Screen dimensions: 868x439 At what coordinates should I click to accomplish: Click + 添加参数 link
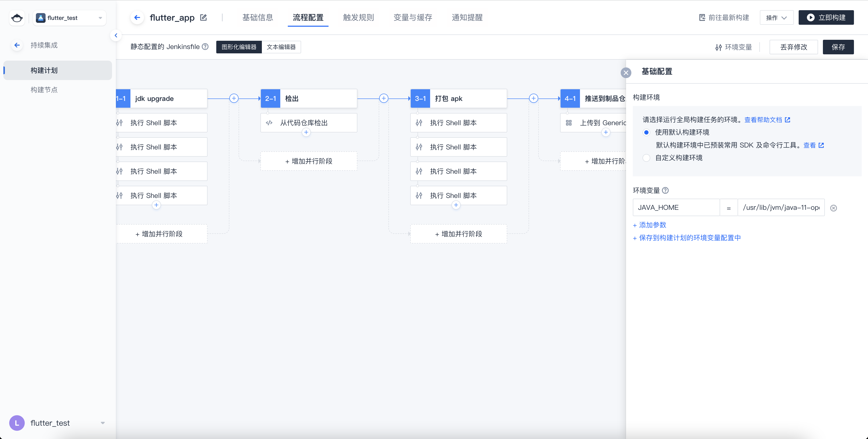click(x=649, y=225)
